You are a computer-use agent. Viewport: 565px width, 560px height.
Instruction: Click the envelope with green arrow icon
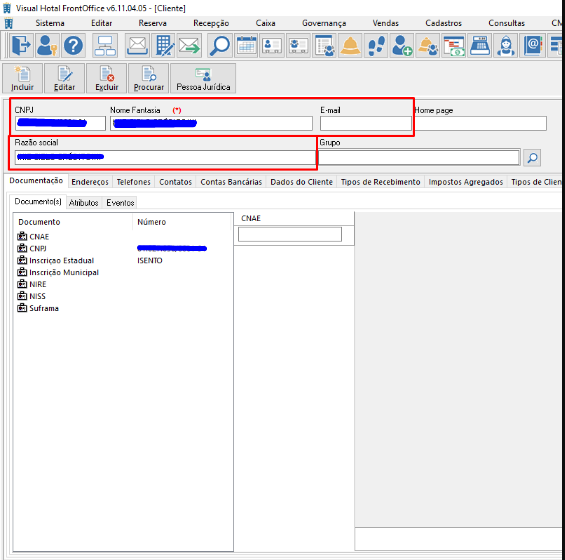pos(189,45)
